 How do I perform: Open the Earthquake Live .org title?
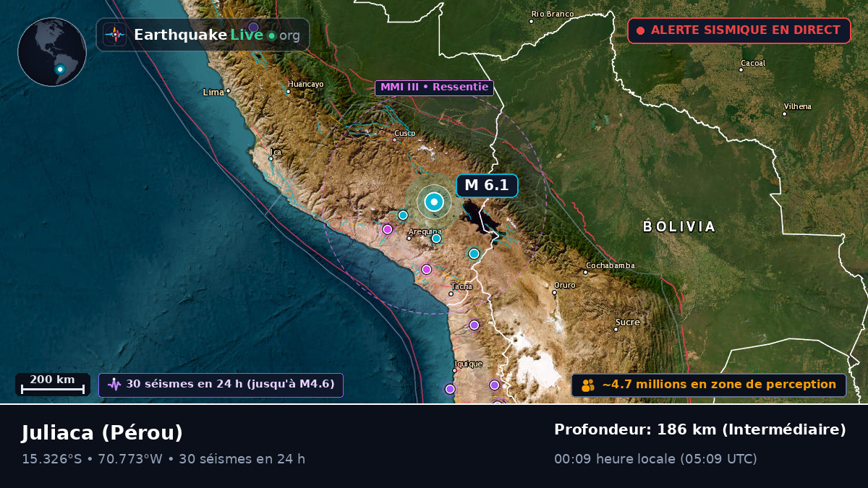tap(217, 35)
